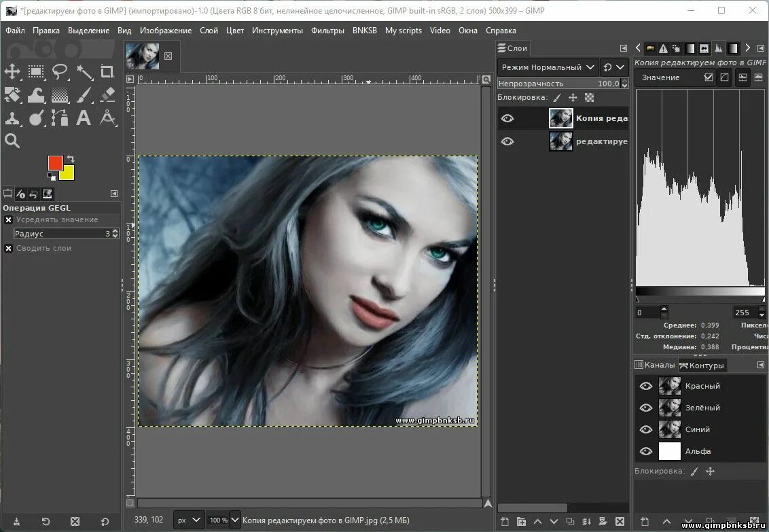Open the BNKSB menu
The image size is (769, 532).
[364, 31]
